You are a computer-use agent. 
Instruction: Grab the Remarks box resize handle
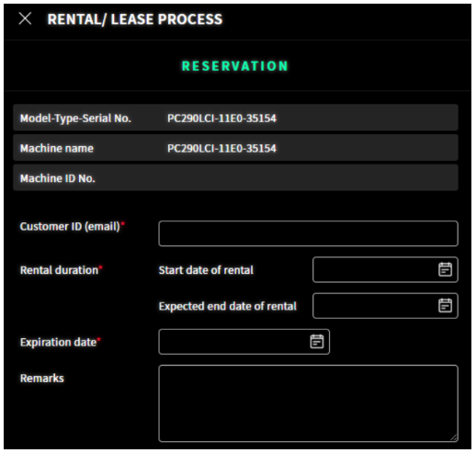(x=454, y=437)
